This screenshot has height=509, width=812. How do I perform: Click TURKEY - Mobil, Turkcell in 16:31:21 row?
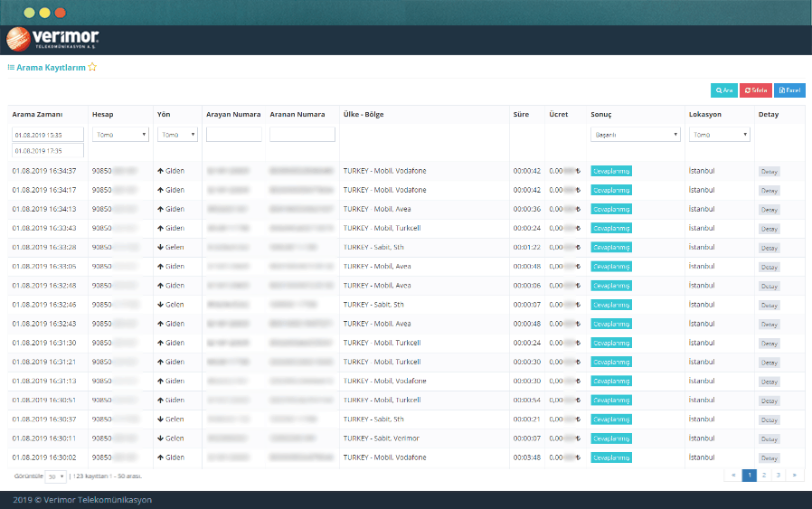tap(382, 362)
